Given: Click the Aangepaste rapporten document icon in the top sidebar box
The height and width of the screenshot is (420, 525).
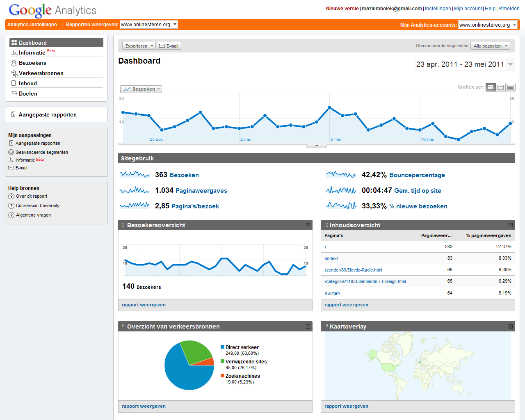Looking at the screenshot, I should coord(14,114).
